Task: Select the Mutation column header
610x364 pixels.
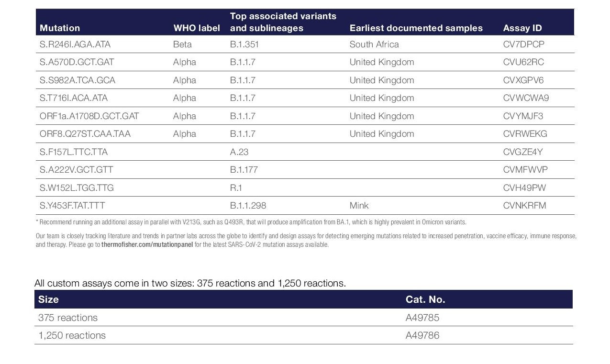Action: coord(60,28)
